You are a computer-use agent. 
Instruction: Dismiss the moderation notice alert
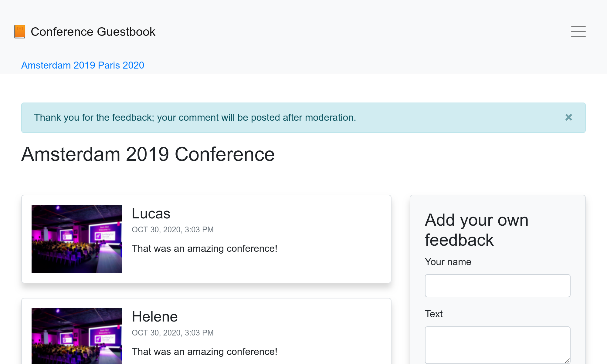[x=568, y=117]
